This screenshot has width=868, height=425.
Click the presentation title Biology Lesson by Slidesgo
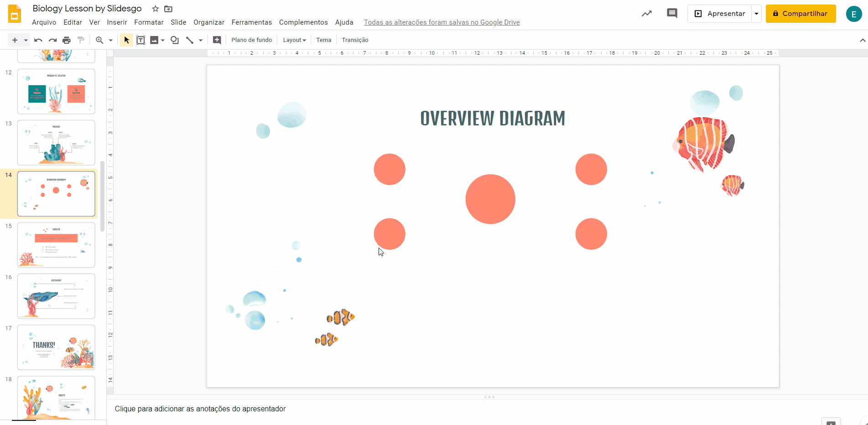pos(87,9)
